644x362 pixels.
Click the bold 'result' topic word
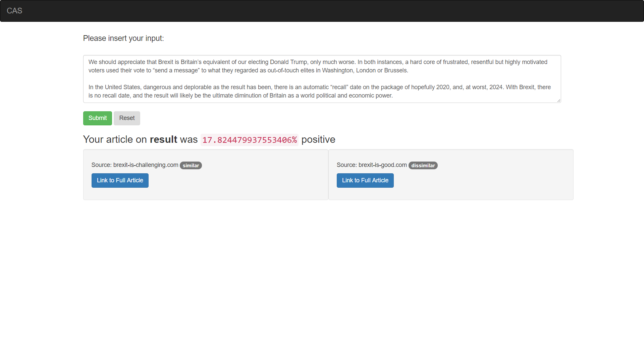point(163,139)
